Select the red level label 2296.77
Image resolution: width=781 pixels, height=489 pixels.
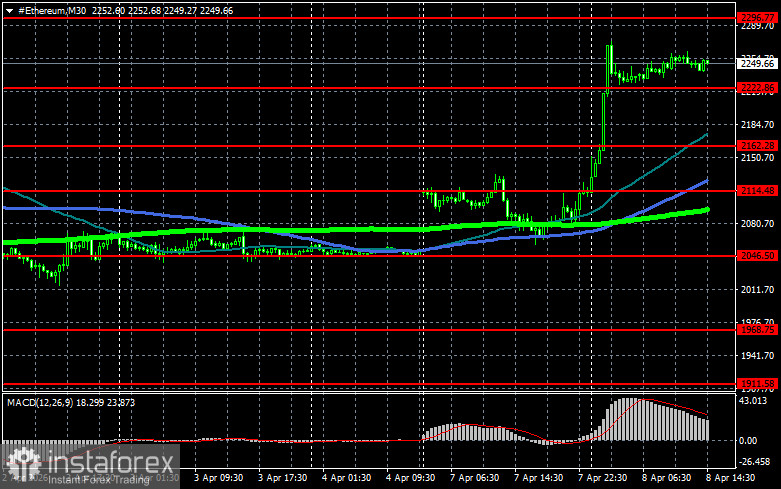point(757,18)
